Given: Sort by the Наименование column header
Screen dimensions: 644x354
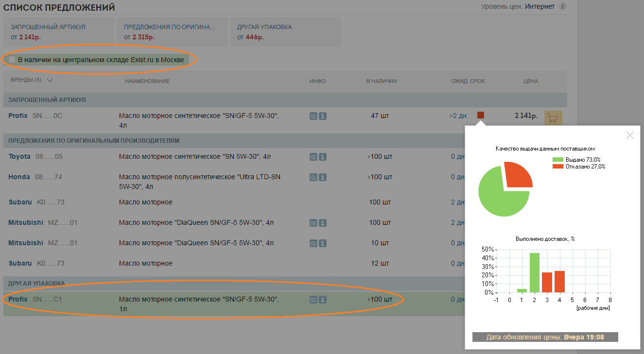Looking at the screenshot, I should click(x=147, y=81).
